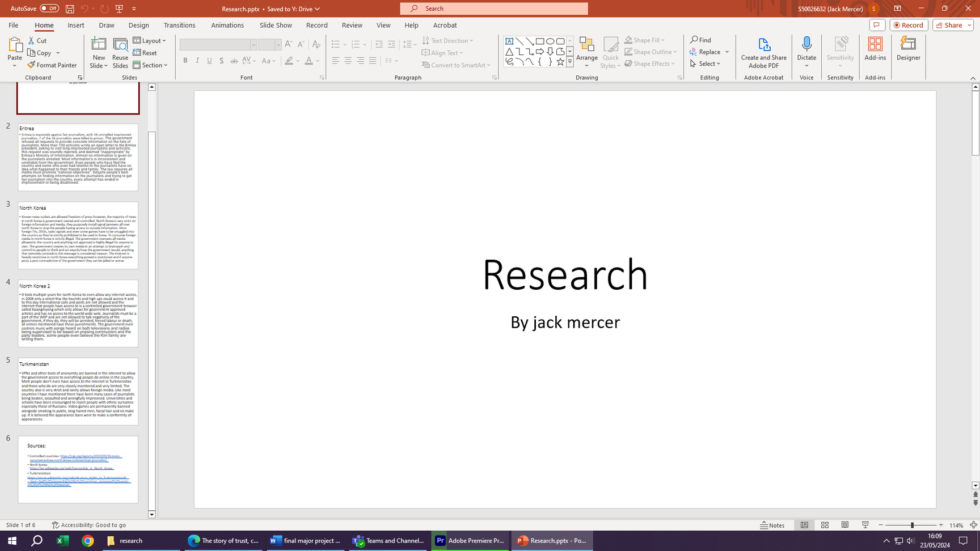Image resolution: width=980 pixels, height=551 pixels.
Task: Open the Insert tab
Action: tap(76, 26)
